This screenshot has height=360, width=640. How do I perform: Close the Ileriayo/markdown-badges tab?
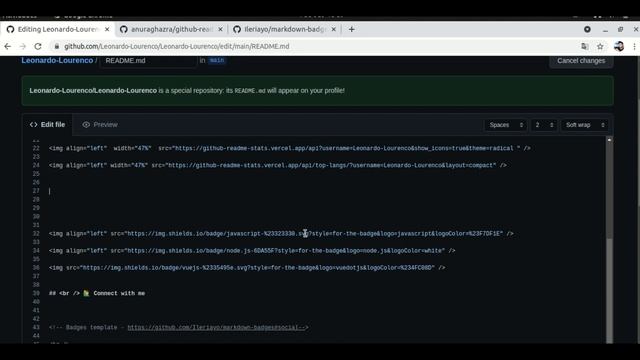[333, 29]
